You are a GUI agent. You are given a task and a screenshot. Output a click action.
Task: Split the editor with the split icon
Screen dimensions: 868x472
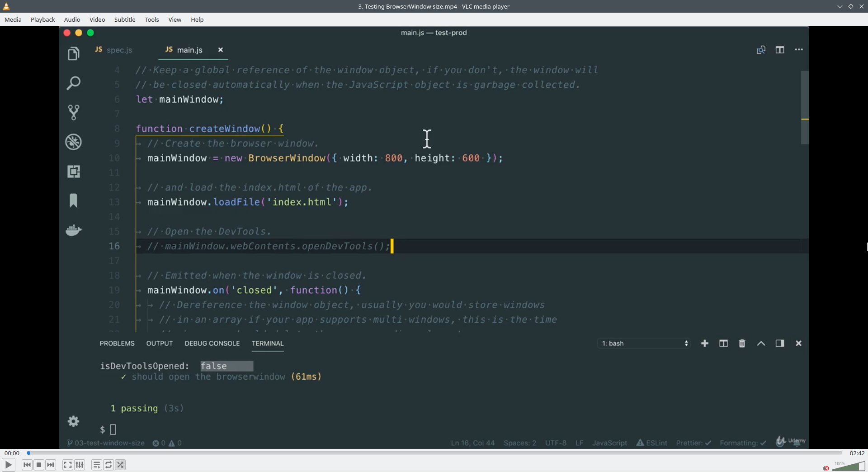point(780,50)
